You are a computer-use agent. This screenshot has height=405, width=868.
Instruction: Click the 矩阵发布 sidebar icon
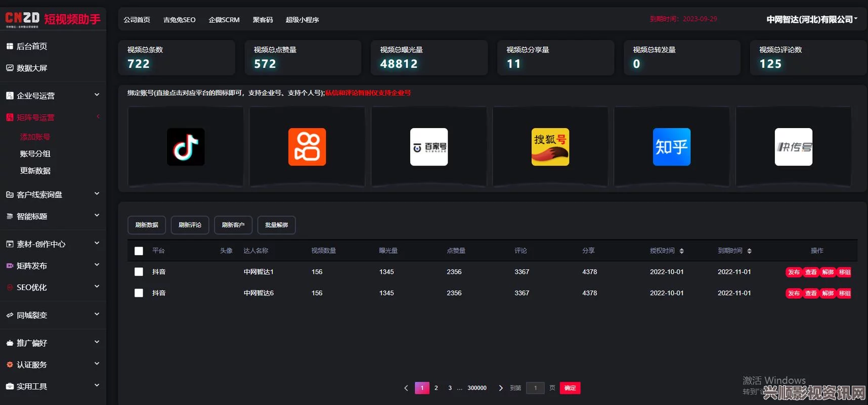point(10,266)
